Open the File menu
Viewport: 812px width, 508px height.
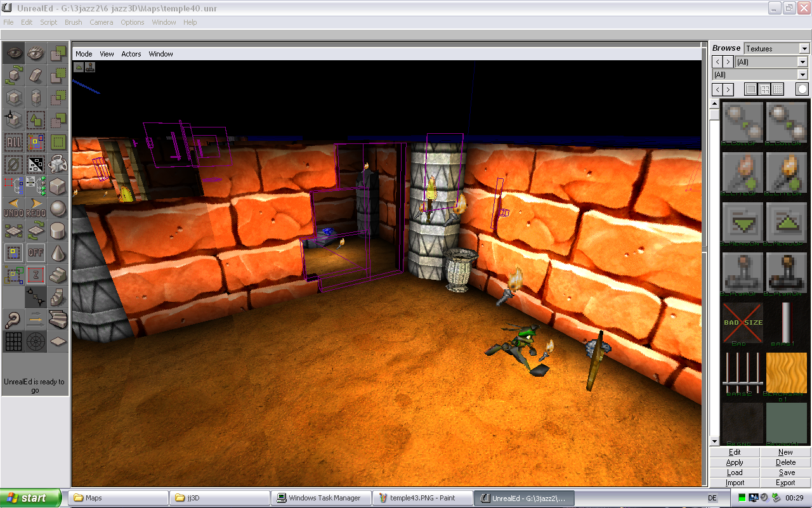[8, 22]
